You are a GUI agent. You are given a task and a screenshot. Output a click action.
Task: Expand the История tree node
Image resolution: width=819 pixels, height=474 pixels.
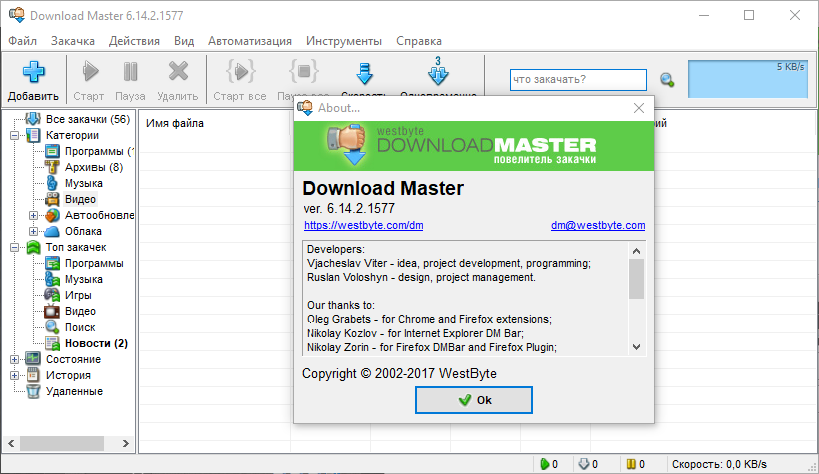(15, 375)
